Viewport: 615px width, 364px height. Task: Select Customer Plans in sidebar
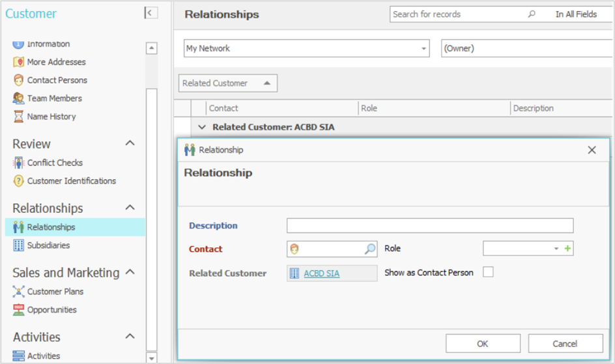pos(55,292)
